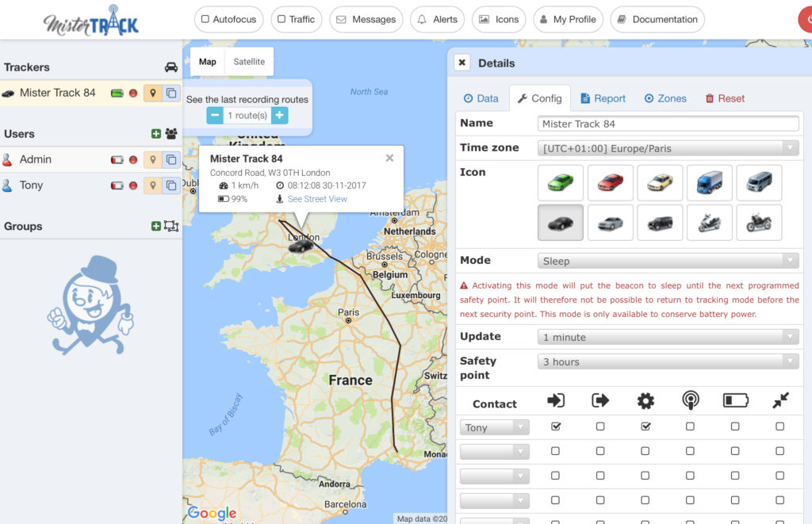The image size is (812, 524).
Task: Open the Mode dropdown showing Sleep
Action: [x=668, y=261]
